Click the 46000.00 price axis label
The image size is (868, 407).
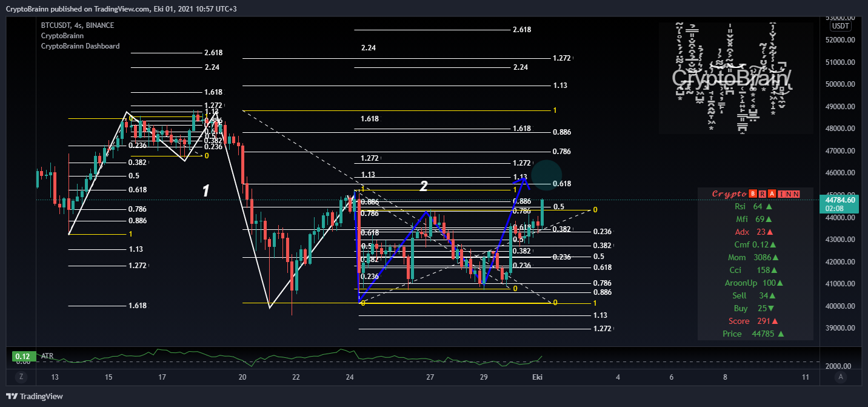(x=840, y=173)
